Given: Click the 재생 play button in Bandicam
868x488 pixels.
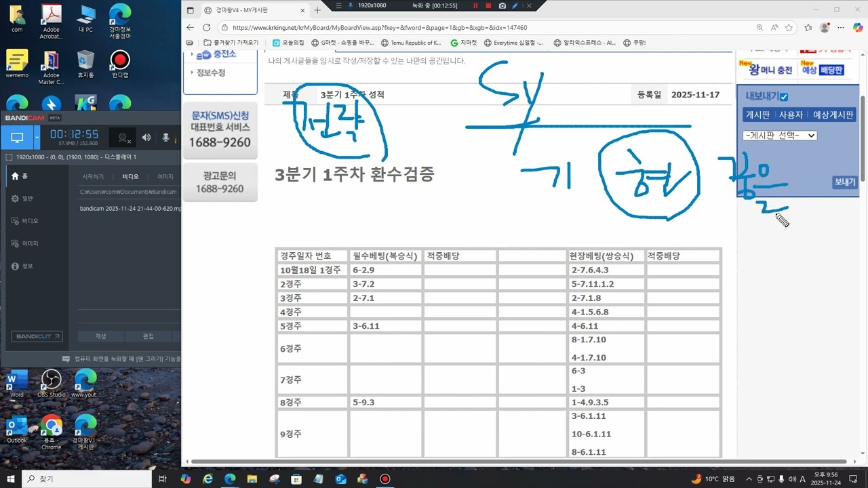Looking at the screenshot, I should pyautogui.click(x=100, y=336).
